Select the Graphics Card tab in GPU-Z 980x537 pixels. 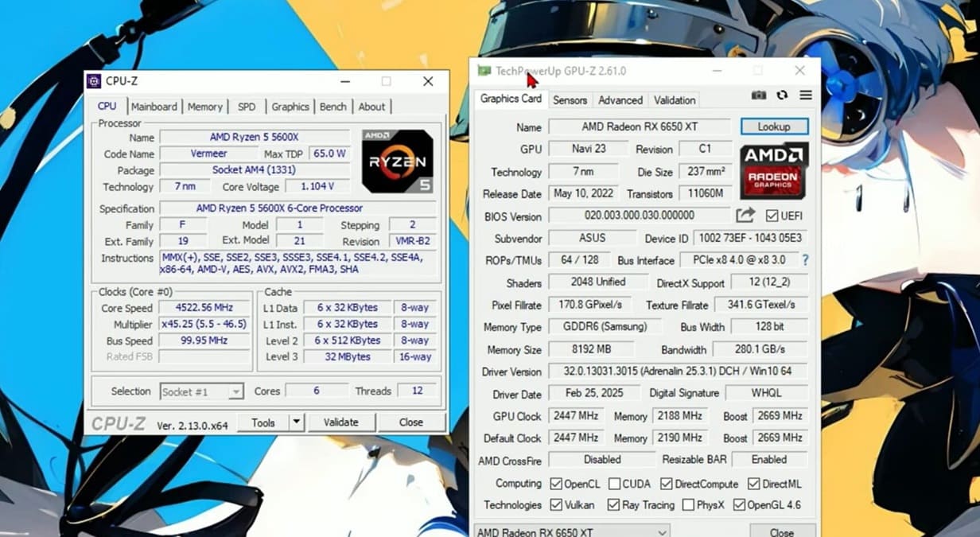click(x=511, y=99)
